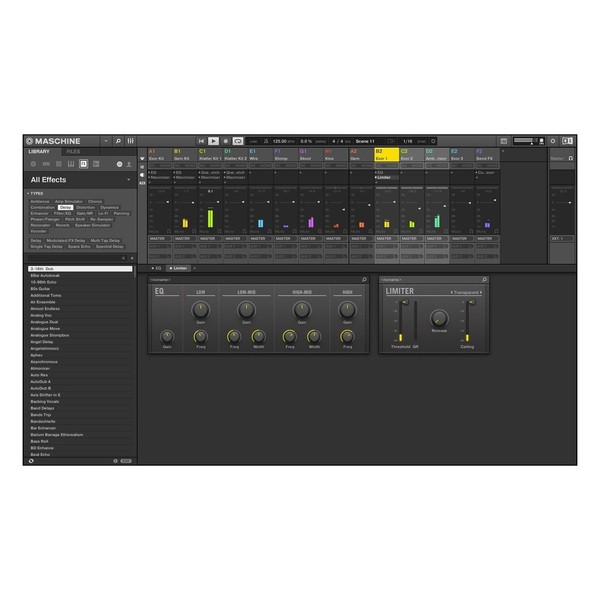The width and height of the screenshot is (600, 600).
Task: Toggle the metronome icon in transport display
Action: [x=266, y=141]
